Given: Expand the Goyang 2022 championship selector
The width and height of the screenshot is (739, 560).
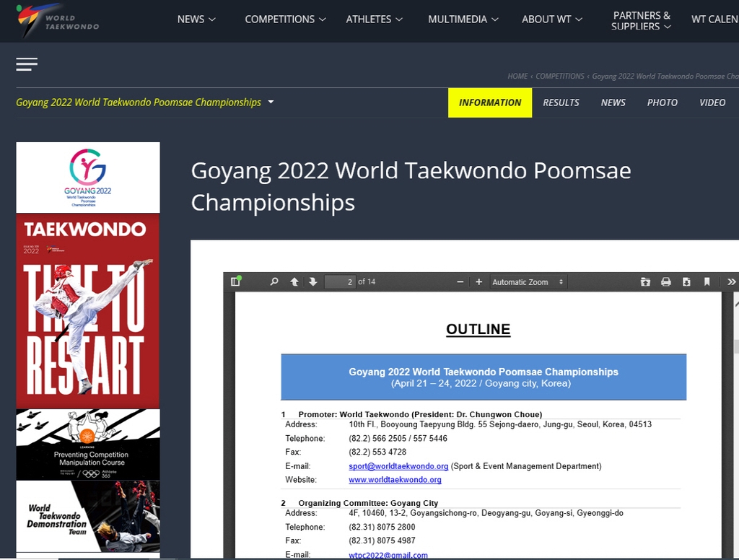Looking at the screenshot, I should [271, 102].
